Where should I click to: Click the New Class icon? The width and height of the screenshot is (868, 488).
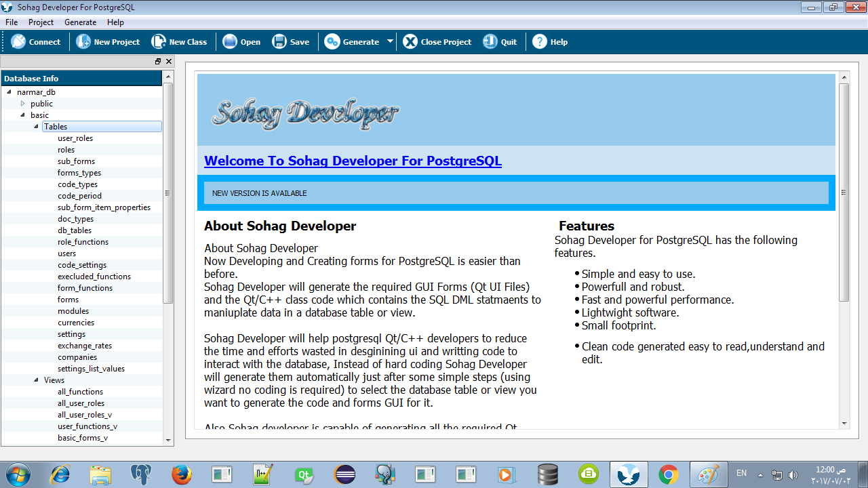(x=159, y=42)
